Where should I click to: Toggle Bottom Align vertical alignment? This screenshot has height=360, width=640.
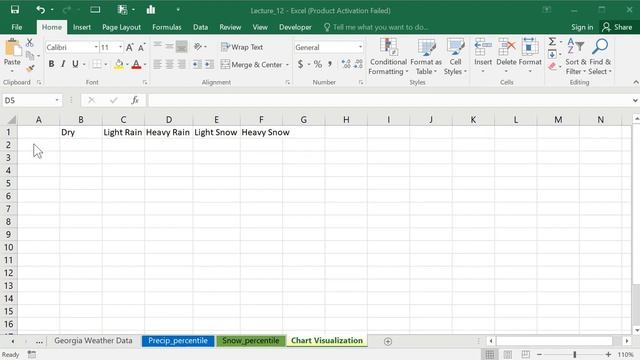[x=182, y=47]
